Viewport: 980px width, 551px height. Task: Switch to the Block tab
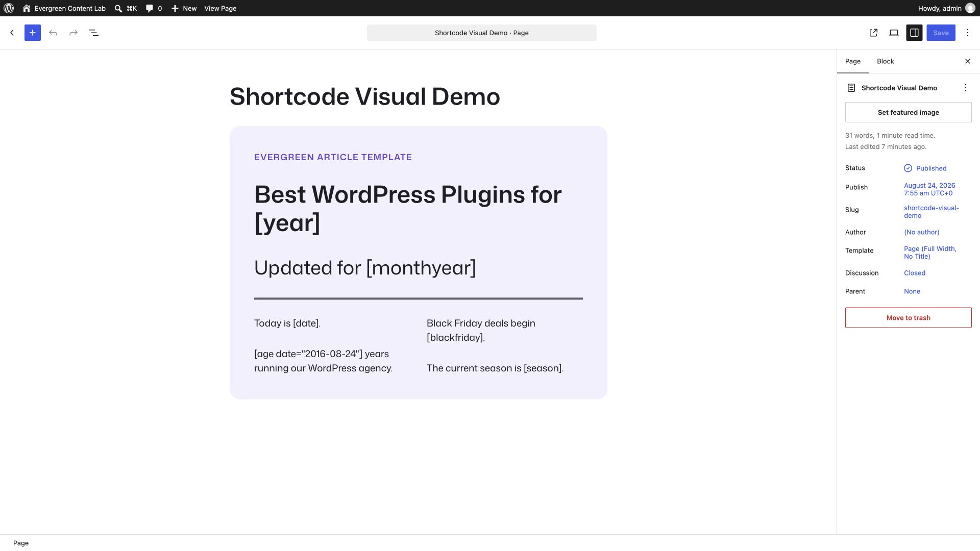[886, 61]
